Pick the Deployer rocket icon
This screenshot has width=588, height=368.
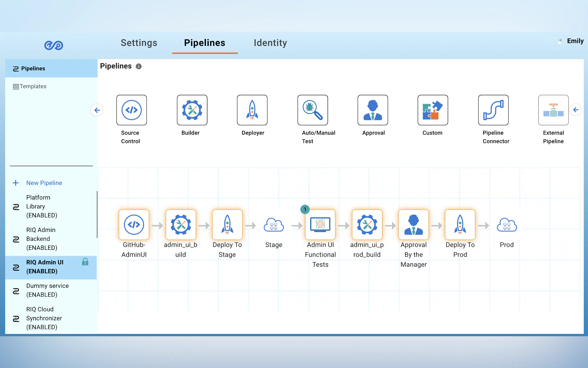click(252, 110)
